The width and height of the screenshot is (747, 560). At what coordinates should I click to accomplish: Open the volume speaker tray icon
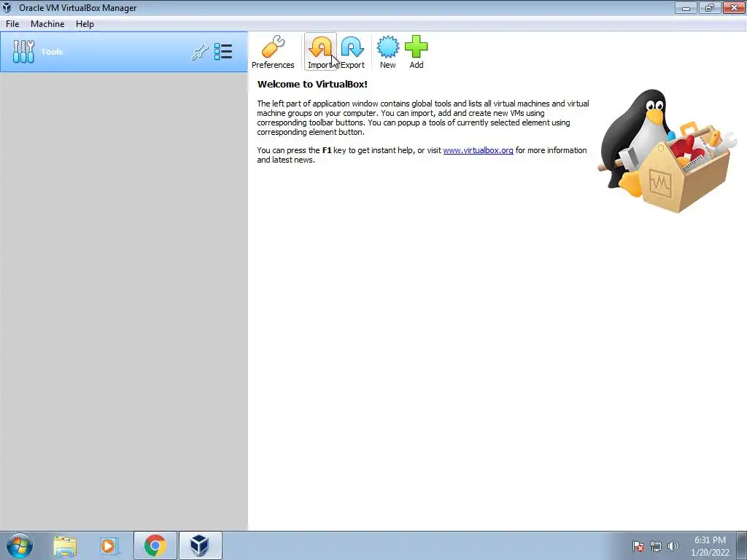[673, 546]
